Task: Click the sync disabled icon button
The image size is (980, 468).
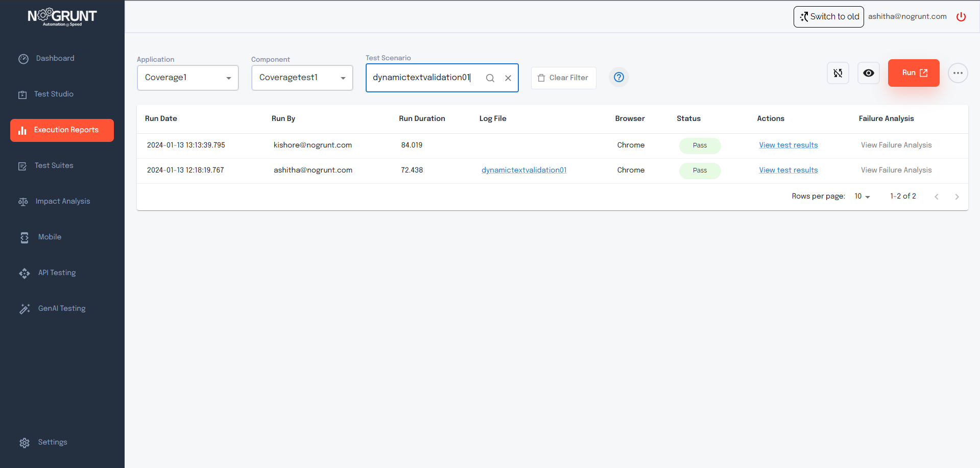Action: pyautogui.click(x=838, y=73)
